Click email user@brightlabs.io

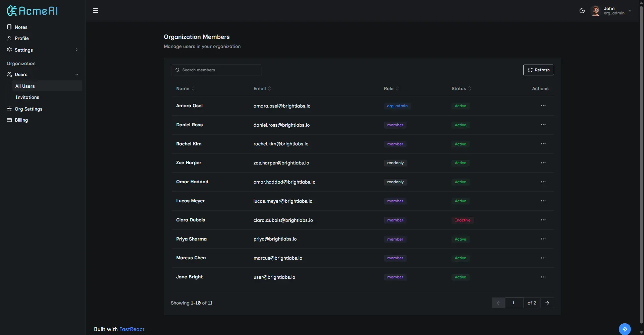274,277
